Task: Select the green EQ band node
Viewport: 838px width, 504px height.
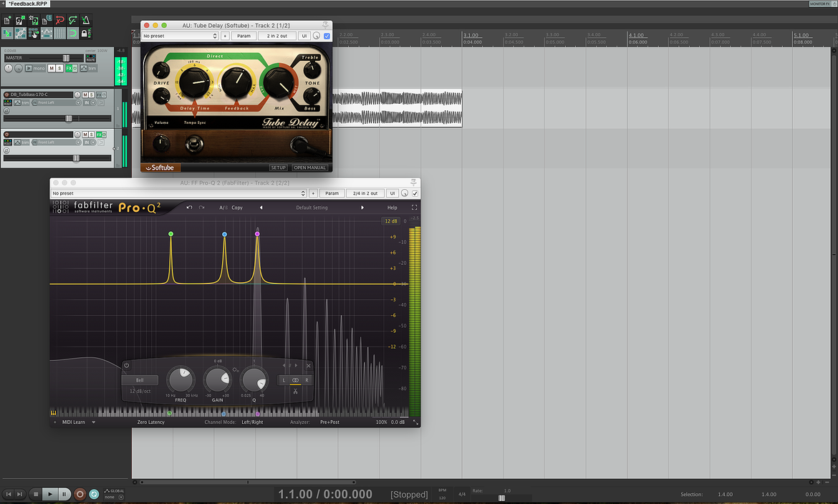Action: pos(171,234)
